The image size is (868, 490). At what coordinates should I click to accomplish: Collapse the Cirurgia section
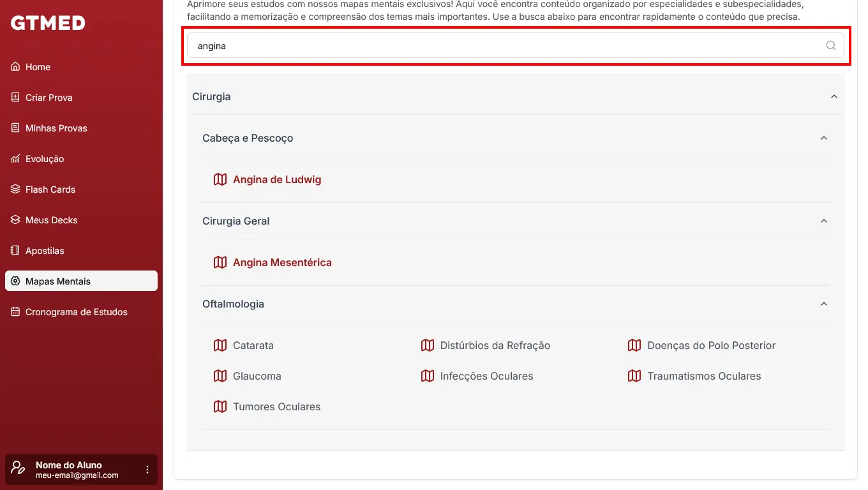point(834,97)
